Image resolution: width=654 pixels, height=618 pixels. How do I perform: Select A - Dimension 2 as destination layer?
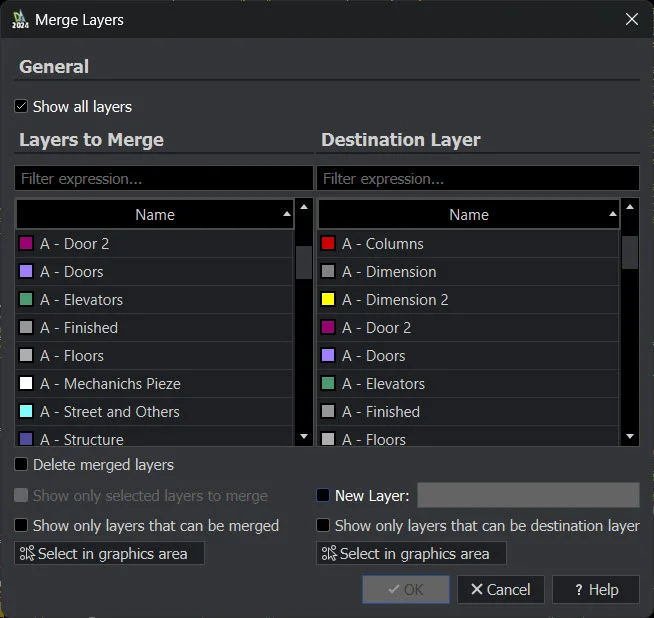pyautogui.click(x=395, y=300)
